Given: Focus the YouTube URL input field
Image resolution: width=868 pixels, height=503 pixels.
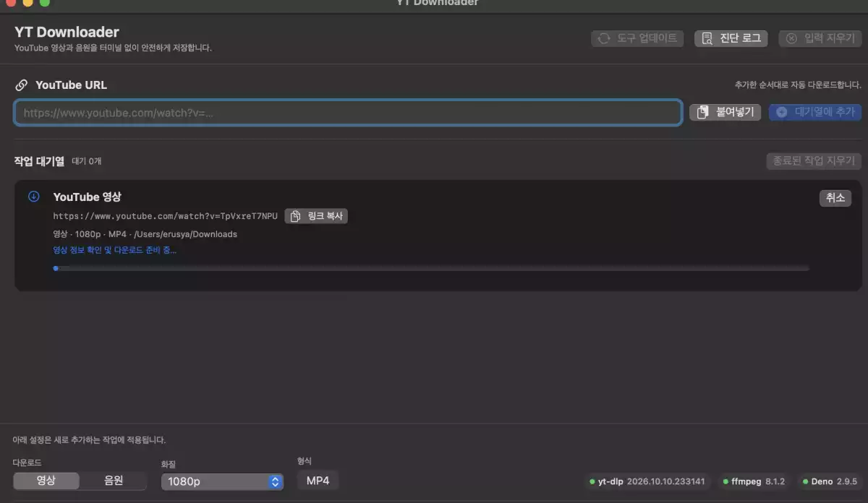Looking at the screenshot, I should pyautogui.click(x=348, y=113).
